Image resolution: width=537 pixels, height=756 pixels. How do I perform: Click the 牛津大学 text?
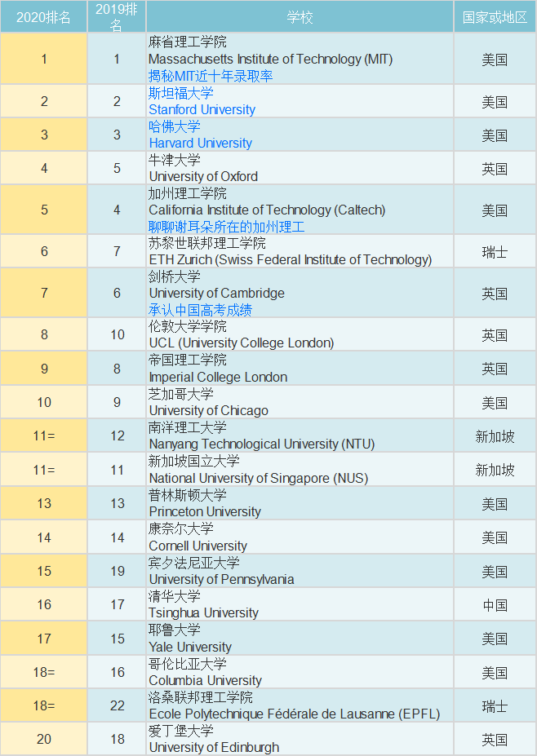pyautogui.click(x=174, y=160)
